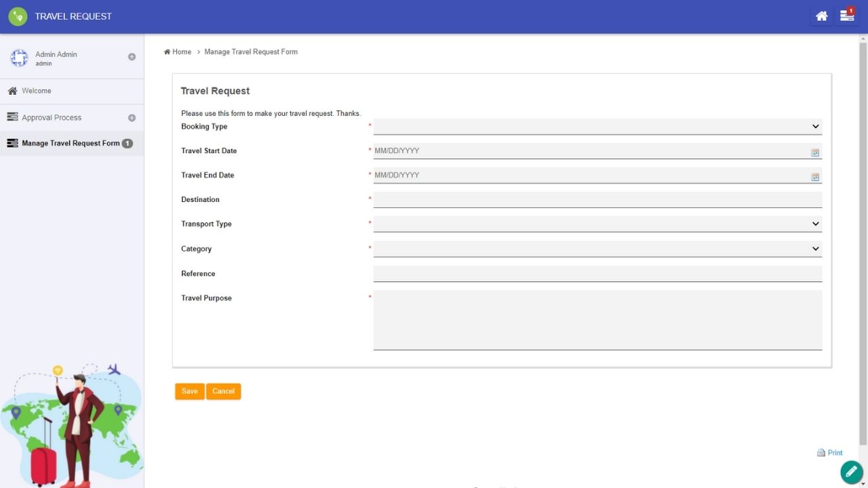Click the home icon in top header
Image resolution: width=868 pixels, height=488 pixels.
point(821,16)
